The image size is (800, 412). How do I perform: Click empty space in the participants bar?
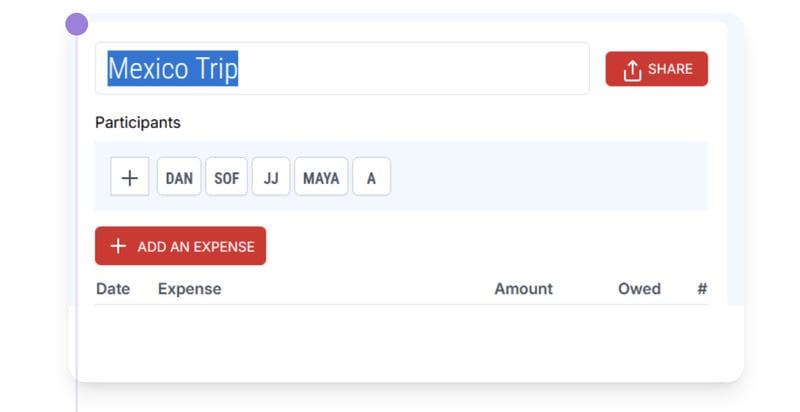(x=550, y=177)
